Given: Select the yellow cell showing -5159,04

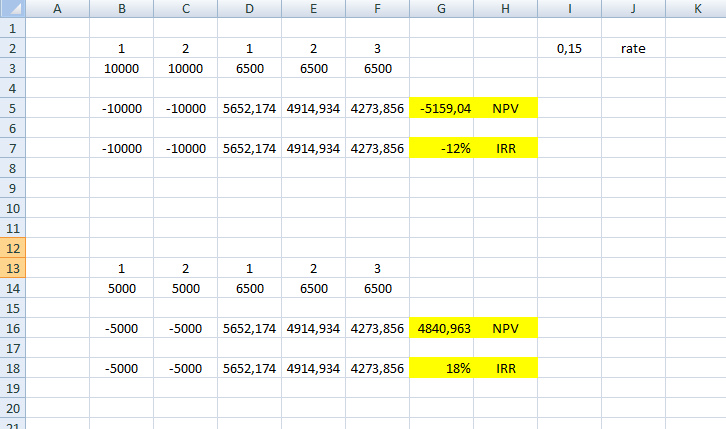Looking at the screenshot, I should click(x=441, y=108).
